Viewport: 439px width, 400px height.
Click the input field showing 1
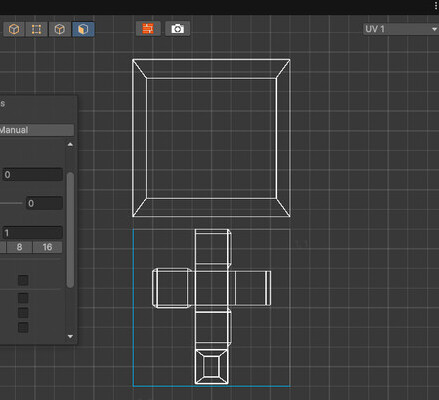click(x=32, y=232)
